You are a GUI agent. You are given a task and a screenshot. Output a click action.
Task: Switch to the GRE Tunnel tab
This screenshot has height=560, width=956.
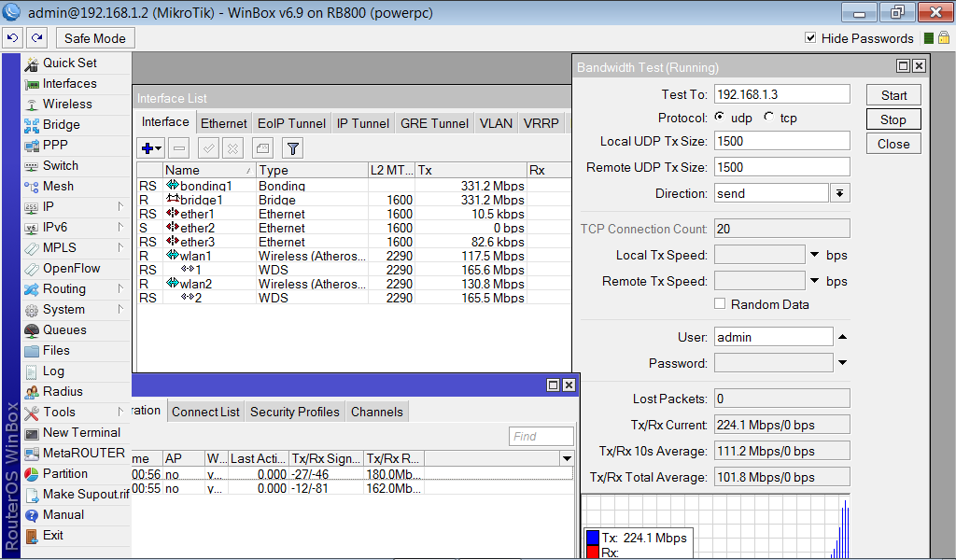tap(434, 123)
